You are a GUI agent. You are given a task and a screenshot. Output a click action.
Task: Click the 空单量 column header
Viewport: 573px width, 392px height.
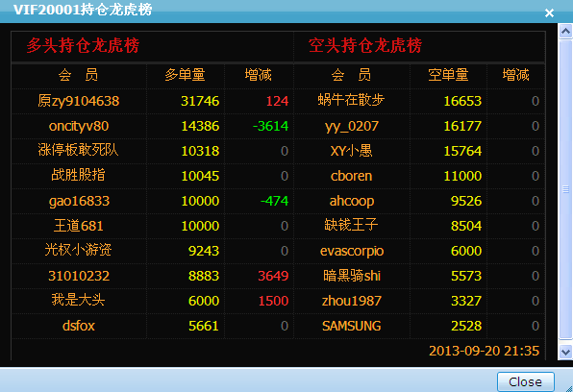point(448,75)
